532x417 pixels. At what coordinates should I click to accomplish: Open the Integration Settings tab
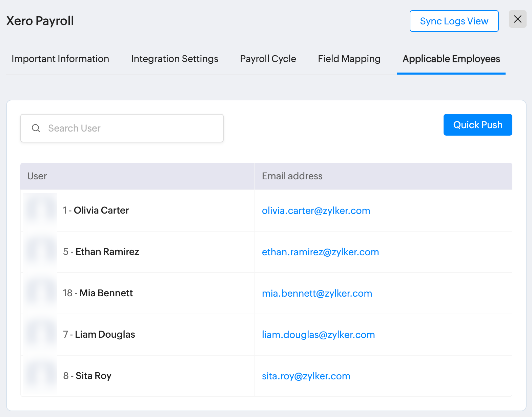(x=175, y=59)
